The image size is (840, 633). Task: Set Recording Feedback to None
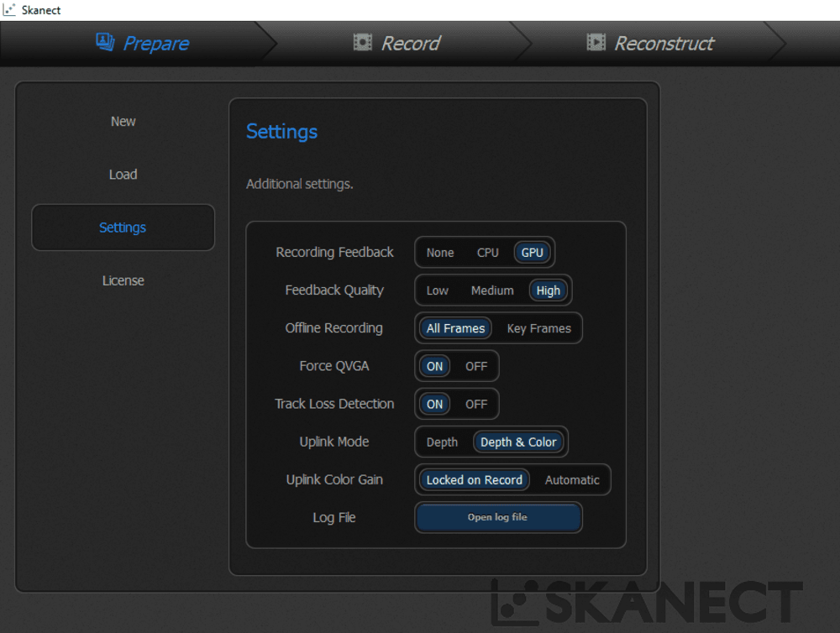[x=440, y=253]
